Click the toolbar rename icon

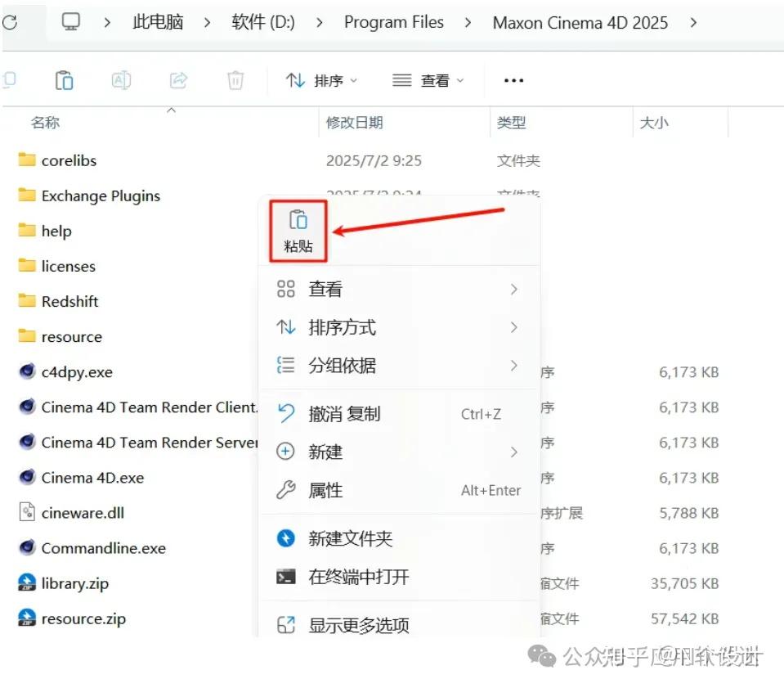coord(121,80)
